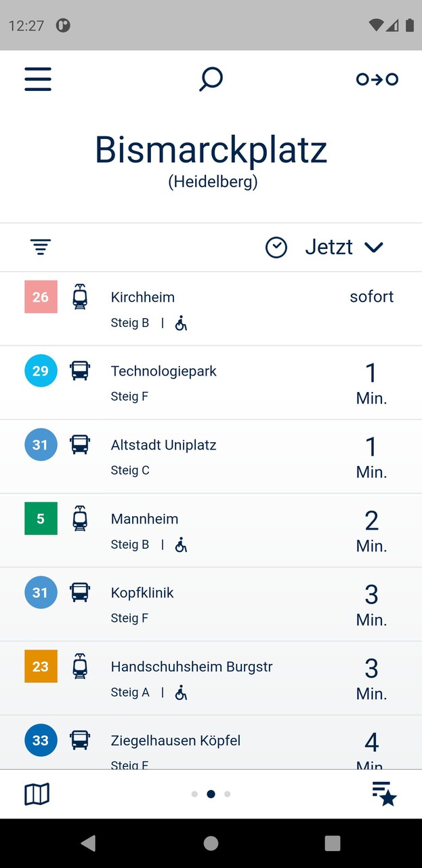Switch to the first page dot
The image size is (422, 868).
click(x=194, y=794)
